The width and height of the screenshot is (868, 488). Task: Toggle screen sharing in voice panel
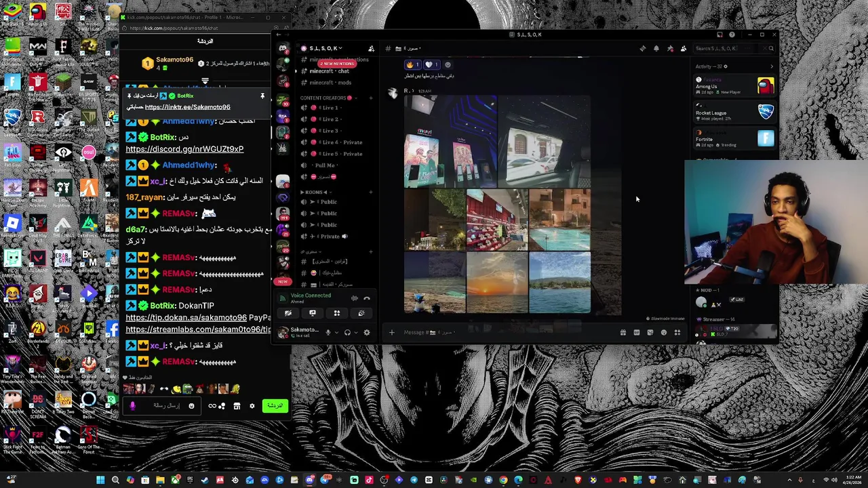(312, 313)
